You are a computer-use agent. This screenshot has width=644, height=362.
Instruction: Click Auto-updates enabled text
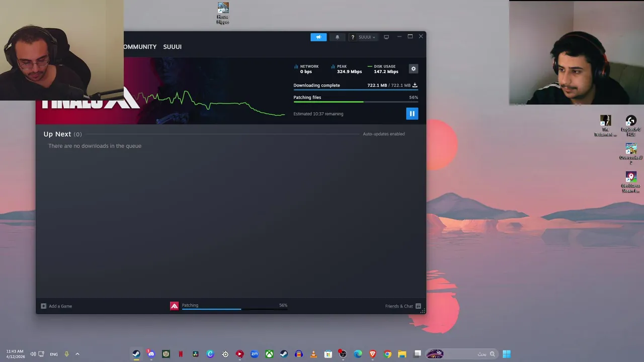384,134
